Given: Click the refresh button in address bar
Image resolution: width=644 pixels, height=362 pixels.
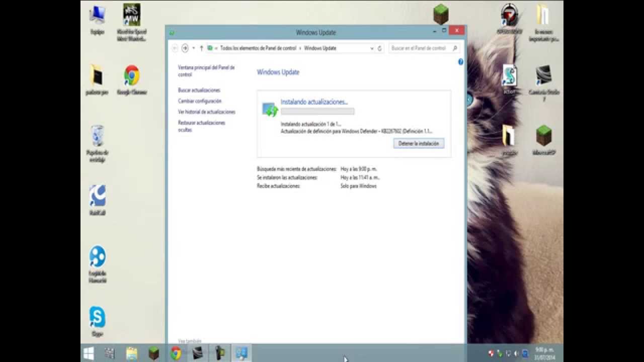Looking at the screenshot, I should click(380, 48).
